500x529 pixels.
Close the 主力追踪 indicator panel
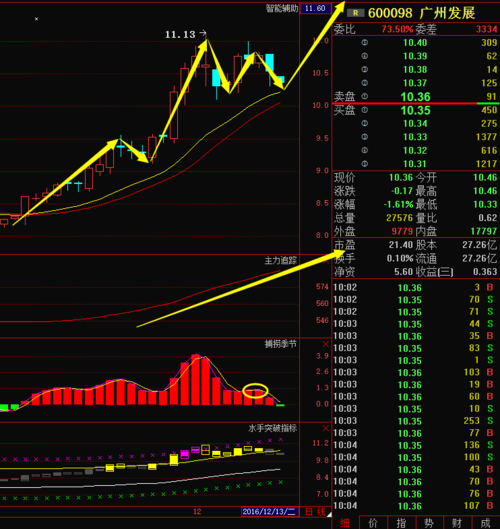pyautogui.click(x=326, y=261)
